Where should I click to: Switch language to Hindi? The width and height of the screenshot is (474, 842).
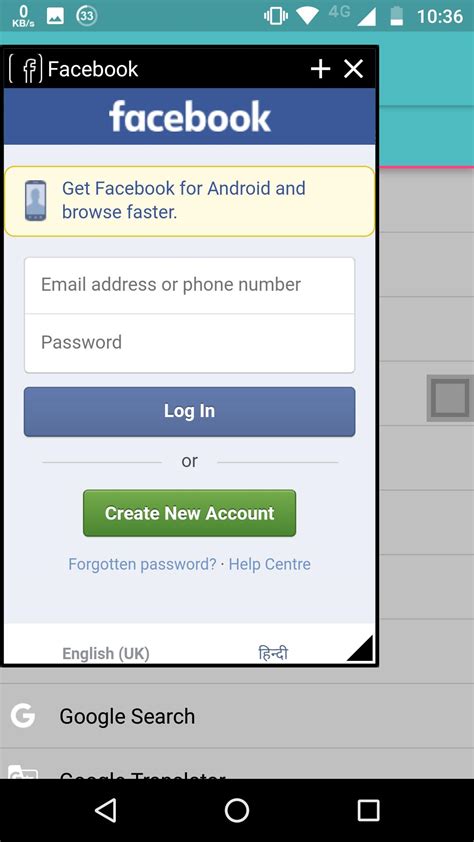click(273, 653)
